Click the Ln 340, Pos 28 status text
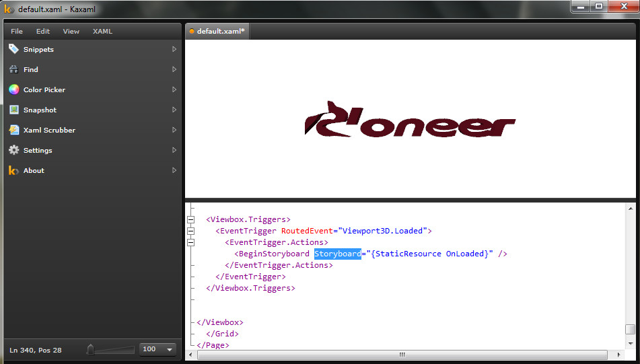 coord(36,350)
